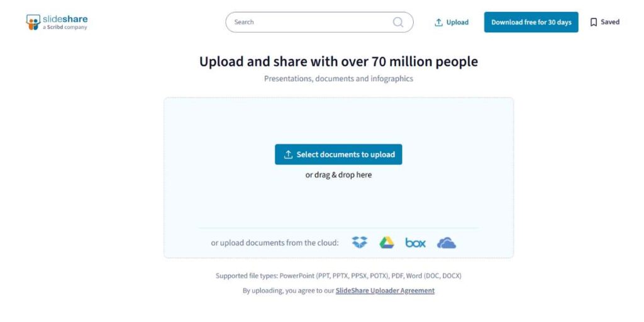Click the page heading about 70 million people

click(x=338, y=62)
